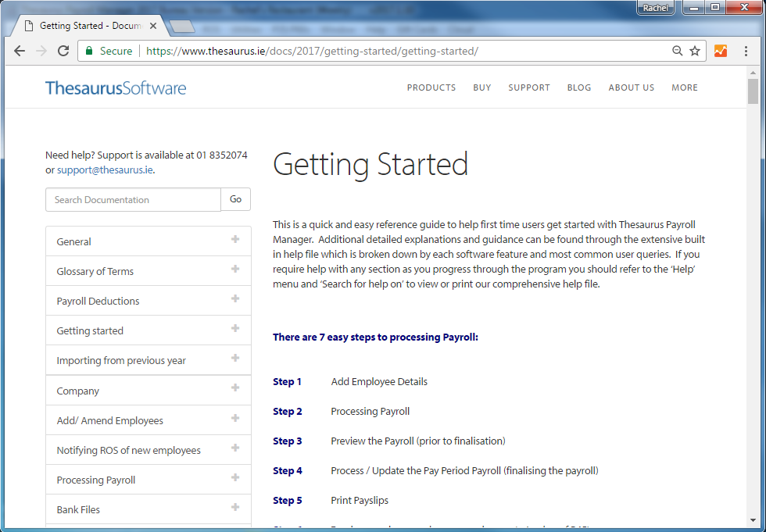This screenshot has width=766, height=532.
Task: Expand Importing from previous year plus icon
Action: point(235,358)
